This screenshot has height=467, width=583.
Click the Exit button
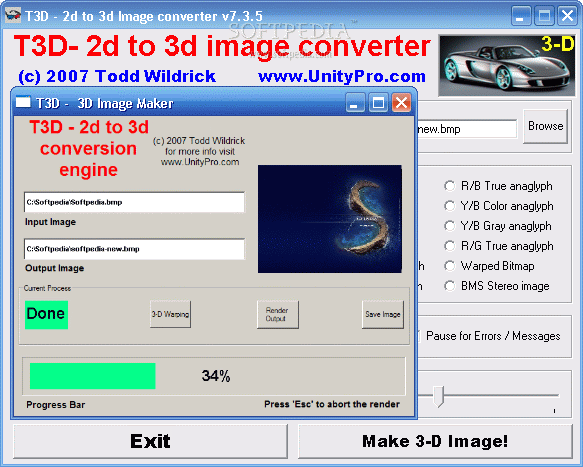pos(151,441)
